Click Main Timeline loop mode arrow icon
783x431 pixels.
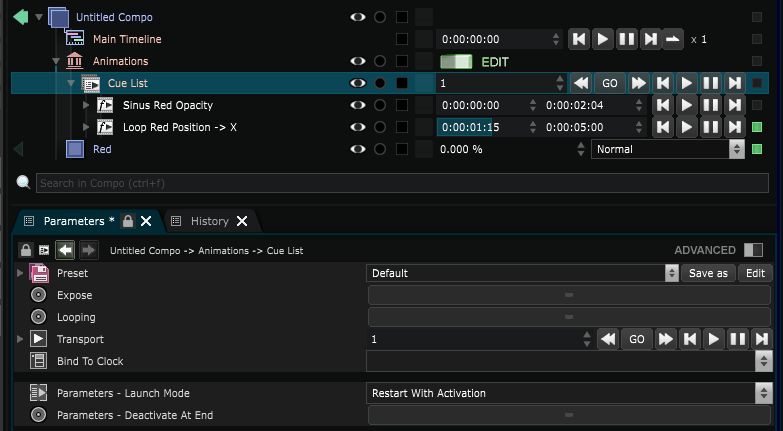pos(673,39)
